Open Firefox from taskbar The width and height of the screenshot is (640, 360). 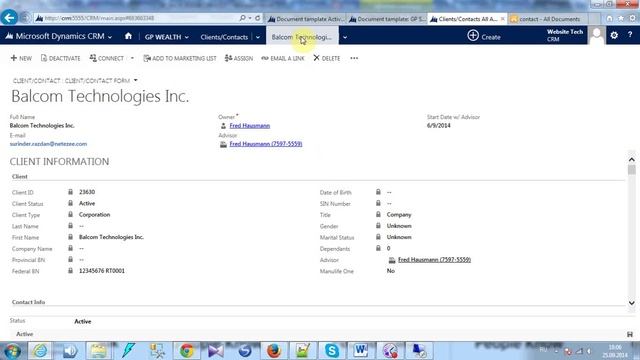coord(274,351)
